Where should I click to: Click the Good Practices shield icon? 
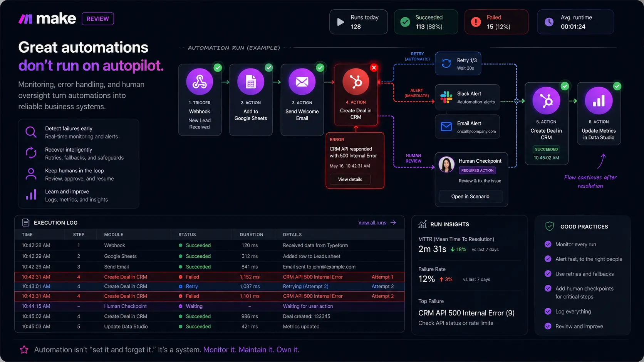pos(550,226)
